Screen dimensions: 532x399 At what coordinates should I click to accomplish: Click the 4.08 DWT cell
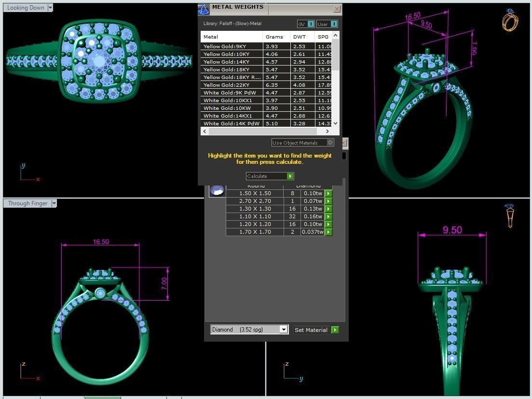pyautogui.click(x=302, y=85)
